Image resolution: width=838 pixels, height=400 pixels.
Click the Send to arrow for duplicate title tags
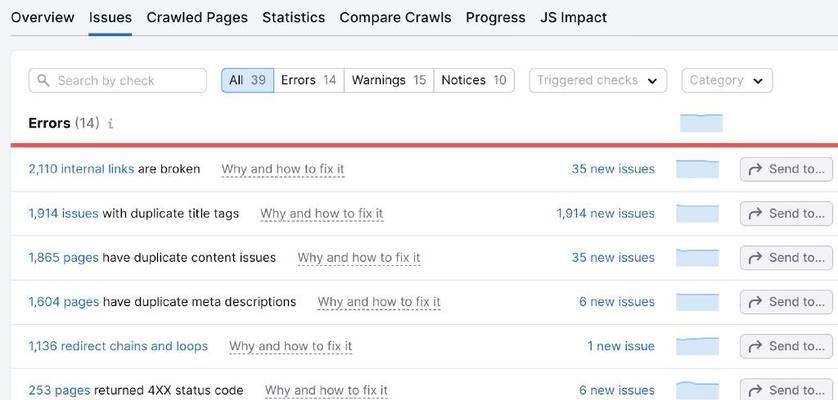pyautogui.click(x=755, y=214)
